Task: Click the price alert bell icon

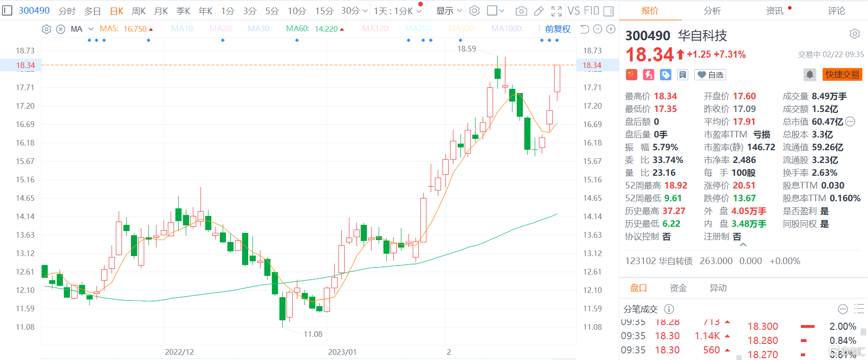Action: pos(809,75)
